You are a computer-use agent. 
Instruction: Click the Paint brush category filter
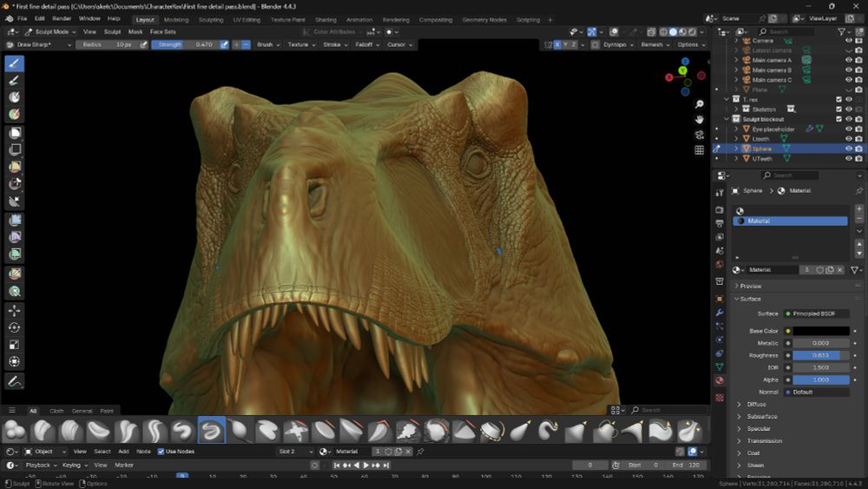(107, 411)
